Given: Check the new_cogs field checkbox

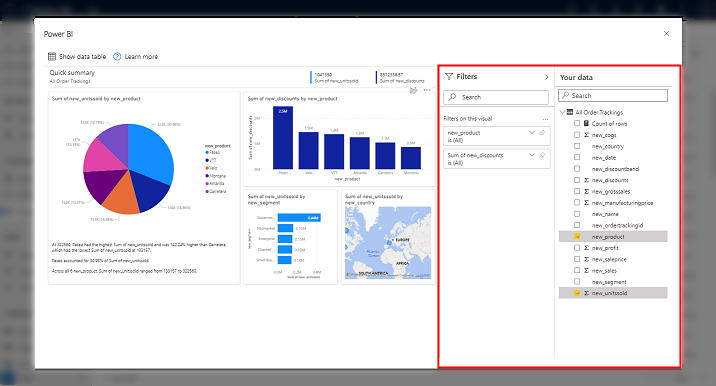Looking at the screenshot, I should pyautogui.click(x=577, y=135).
